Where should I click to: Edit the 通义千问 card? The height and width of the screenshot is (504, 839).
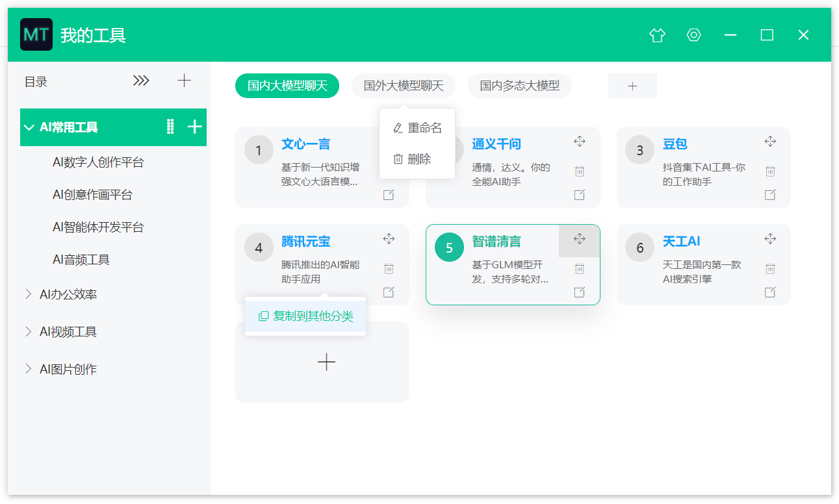pos(580,195)
